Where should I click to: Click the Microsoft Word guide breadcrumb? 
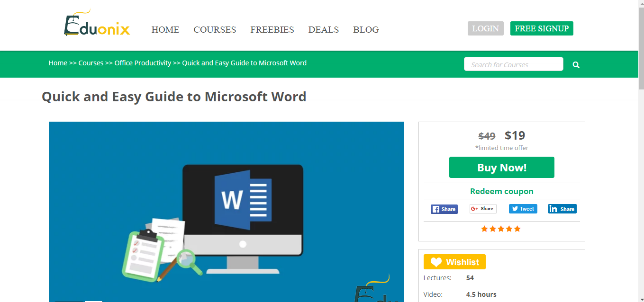coord(245,63)
